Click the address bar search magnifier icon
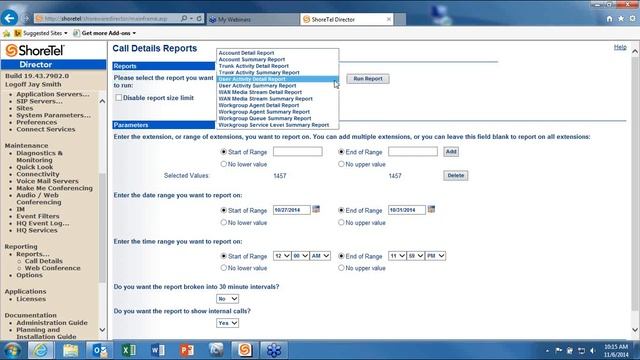Image resolution: width=640 pixels, height=360 pixels. click(184, 18)
